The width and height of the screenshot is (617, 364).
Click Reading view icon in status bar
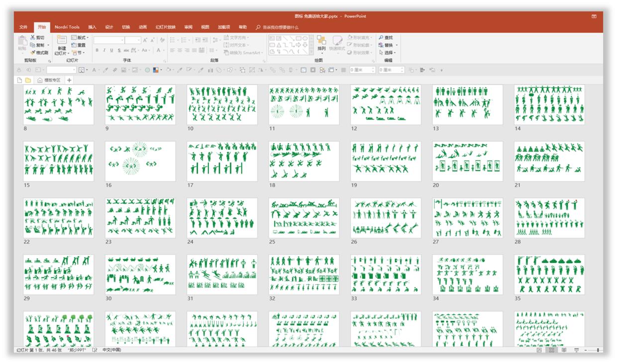point(563,350)
